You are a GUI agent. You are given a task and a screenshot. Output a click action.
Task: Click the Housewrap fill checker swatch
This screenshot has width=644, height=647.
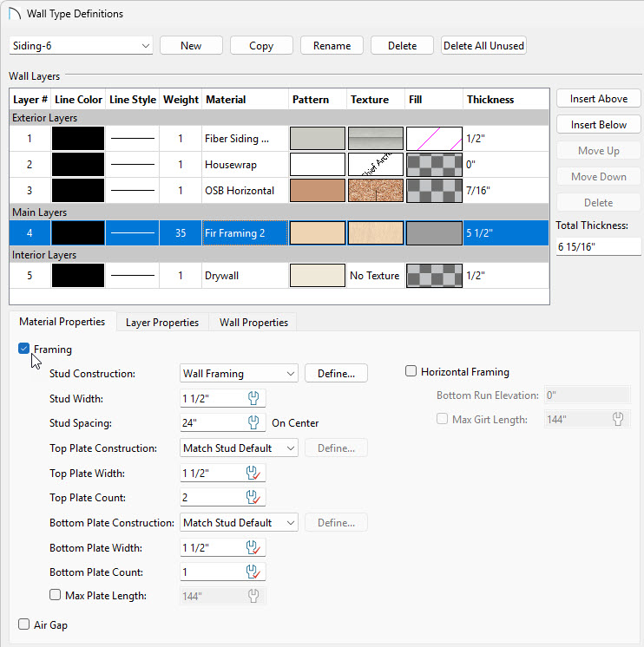point(434,164)
